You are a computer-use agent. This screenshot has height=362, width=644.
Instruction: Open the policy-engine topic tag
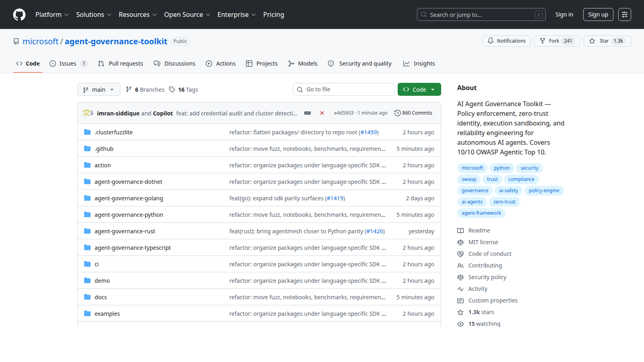tap(544, 191)
